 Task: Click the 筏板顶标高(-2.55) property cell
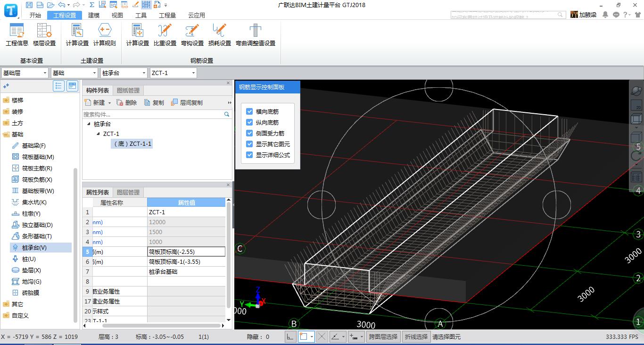click(186, 252)
